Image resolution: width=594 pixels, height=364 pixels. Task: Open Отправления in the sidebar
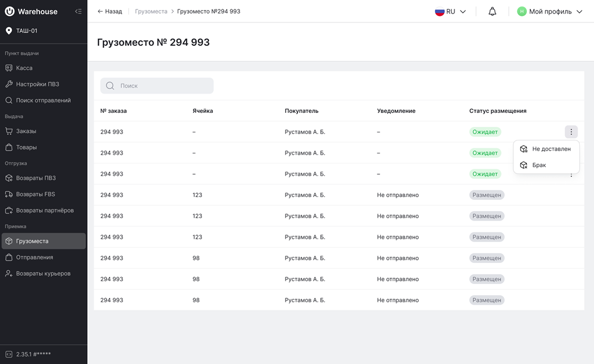(x=34, y=258)
